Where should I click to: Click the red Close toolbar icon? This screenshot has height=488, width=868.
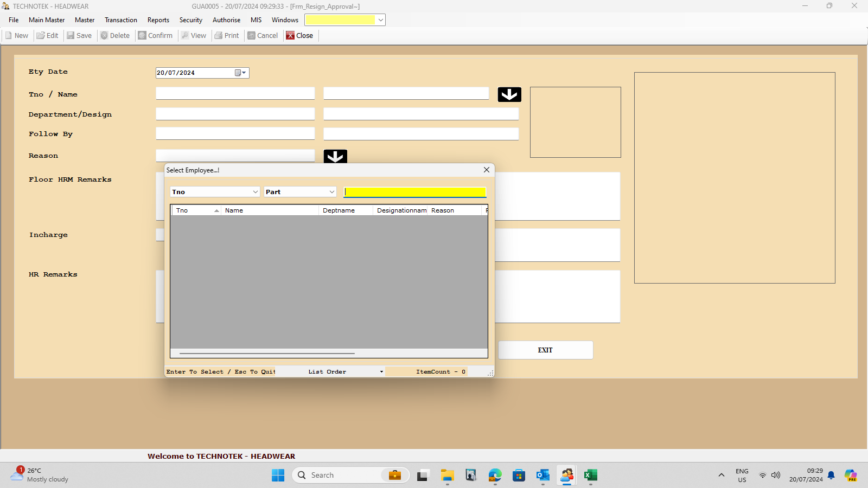pyautogui.click(x=290, y=36)
